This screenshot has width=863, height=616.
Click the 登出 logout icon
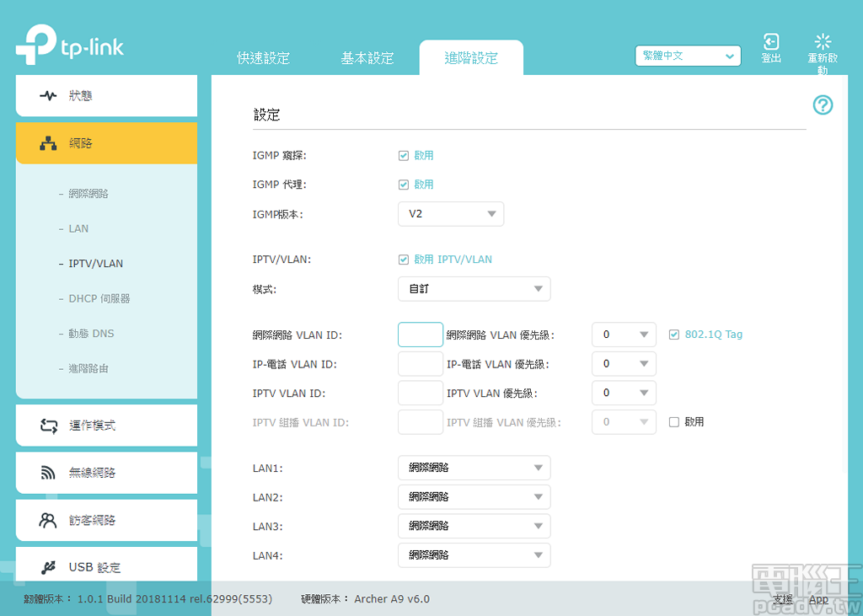770,40
